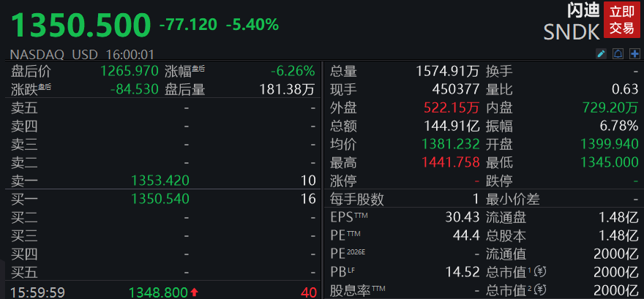Click the 立即交易 red trade button
Viewport: 644px width, 299px height.
click(621, 20)
